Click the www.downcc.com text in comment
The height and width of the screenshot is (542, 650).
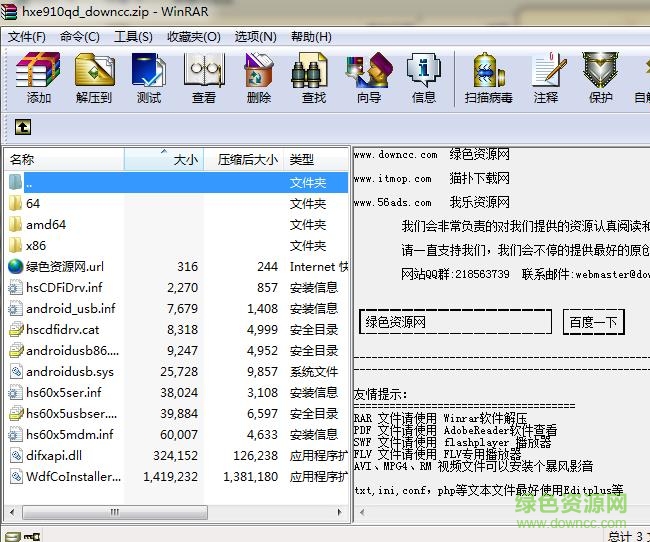tap(395, 155)
